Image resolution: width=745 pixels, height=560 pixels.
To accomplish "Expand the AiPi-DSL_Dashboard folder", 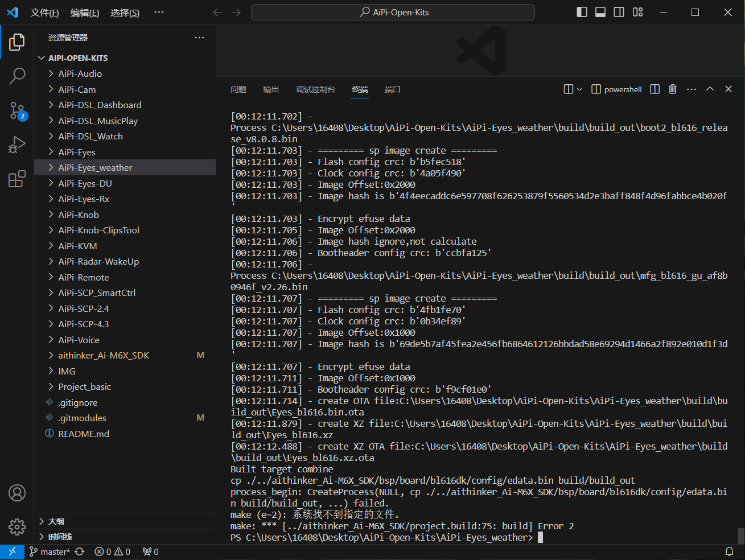I will [x=125, y=105].
